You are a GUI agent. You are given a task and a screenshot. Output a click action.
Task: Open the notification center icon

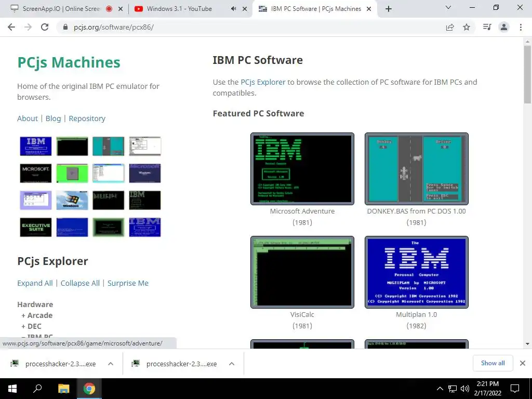point(515,389)
